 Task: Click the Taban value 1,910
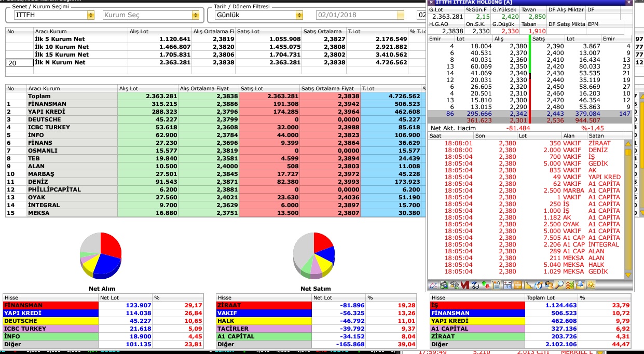click(x=537, y=31)
